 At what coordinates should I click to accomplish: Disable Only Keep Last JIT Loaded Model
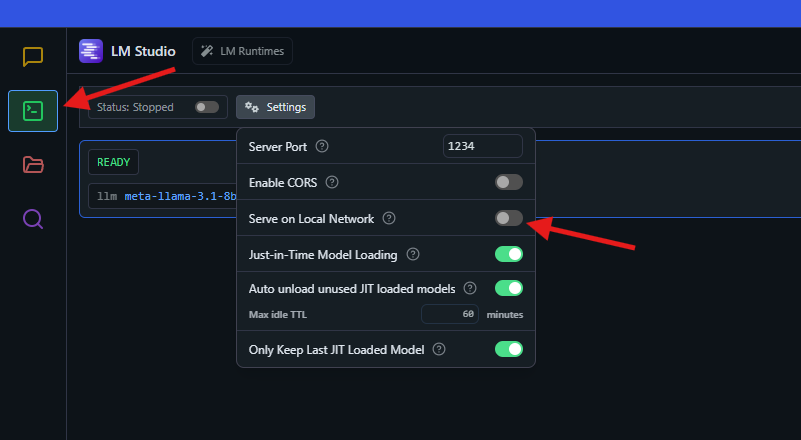[x=509, y=349]
